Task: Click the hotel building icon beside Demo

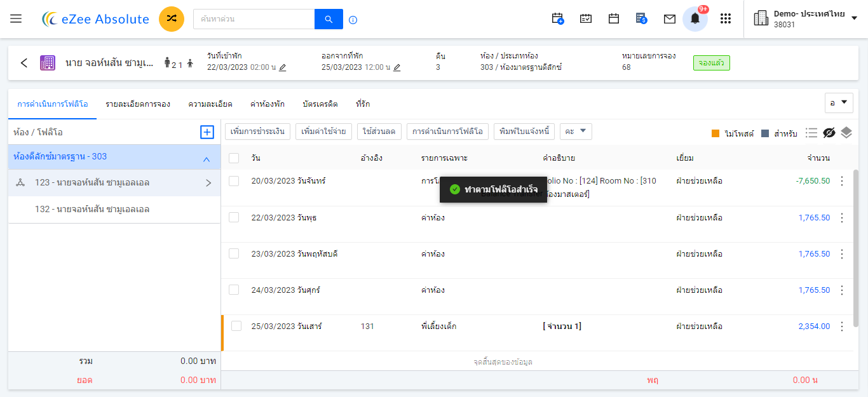Action: [x=761, y=18]
